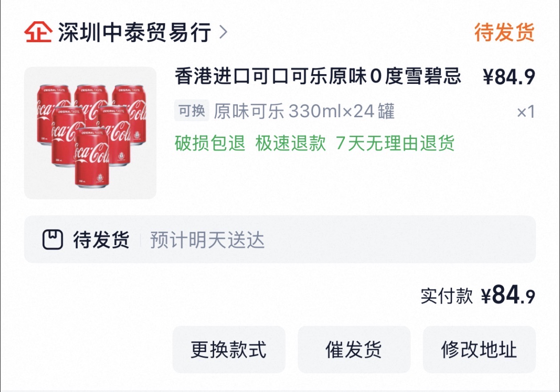Open the Coca-Cola cans product thumbnail

coord(90,133)
